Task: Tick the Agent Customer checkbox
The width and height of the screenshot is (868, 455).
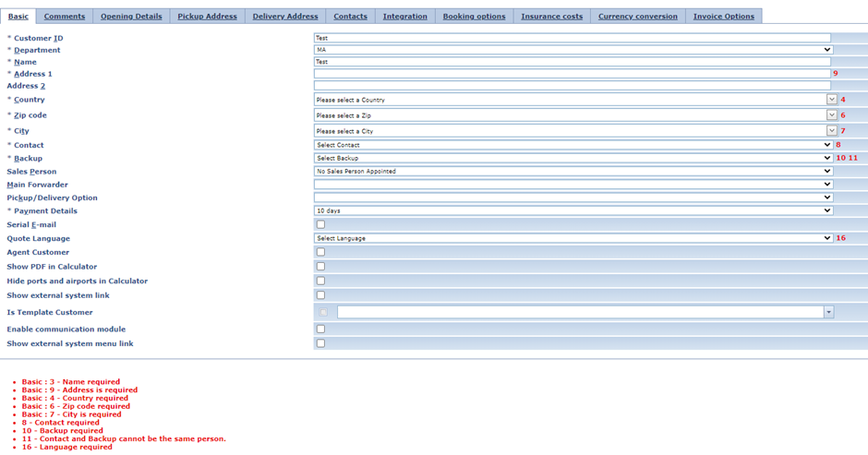Action: [320, 252]
